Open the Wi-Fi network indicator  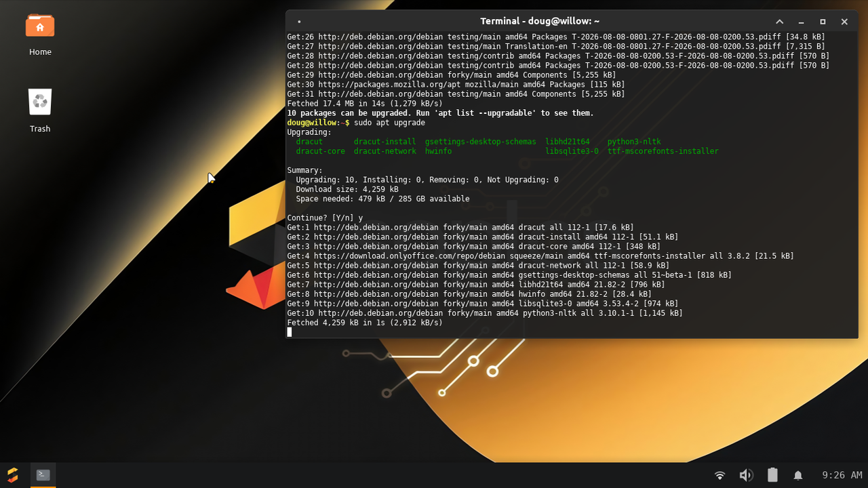(x=720, y=475)
